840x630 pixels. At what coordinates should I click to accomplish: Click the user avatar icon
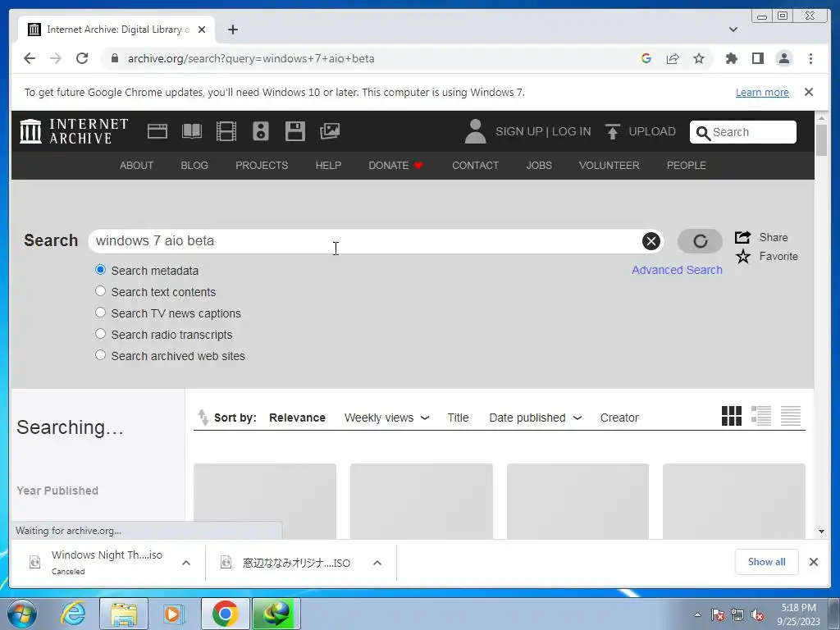tap(475, 132)
